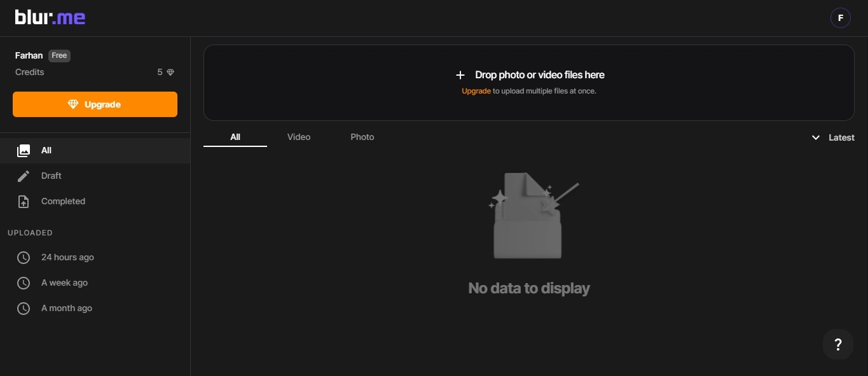Follow the orange Upgrade link in drop zone
This screenshot has height=376, width=868.
click(476, 91)
